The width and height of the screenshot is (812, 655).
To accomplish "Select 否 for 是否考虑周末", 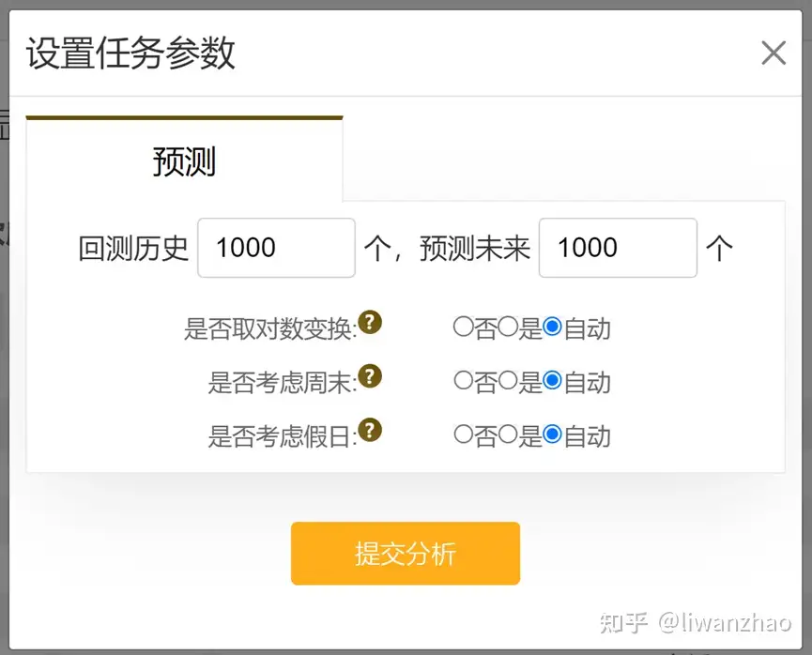I will (463, 381).
